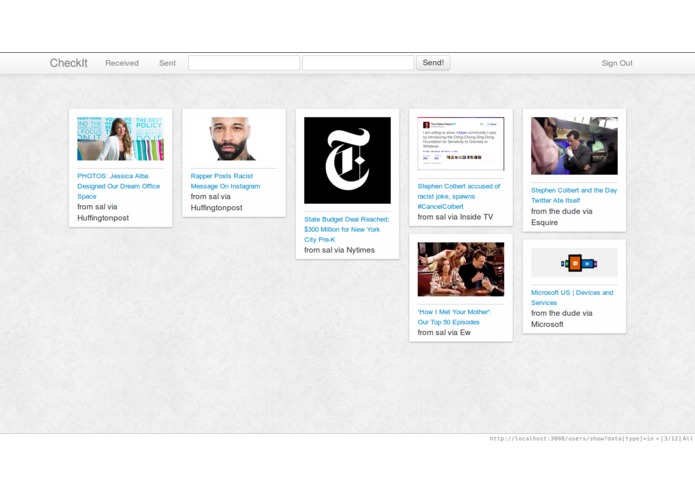The height and width of the screenshot is (494, 695).
Task: Click the Send! button
Action: point(433,62)
